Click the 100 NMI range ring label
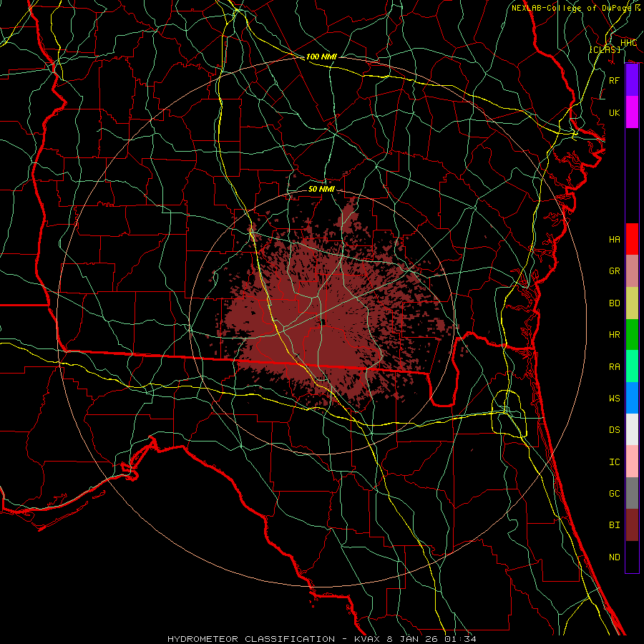Viewport: 644px width, 644px height. tap(321, 57)
